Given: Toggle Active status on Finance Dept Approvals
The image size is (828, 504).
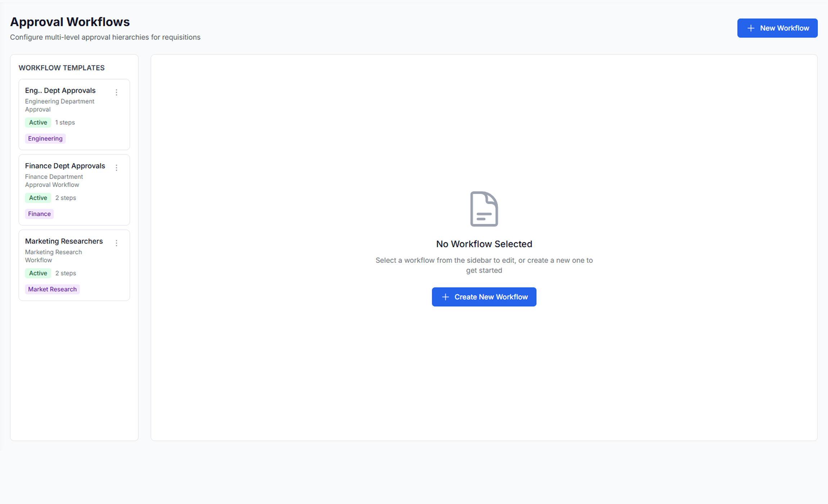Looking at the screenshot, I should click(x=38, y=197).
